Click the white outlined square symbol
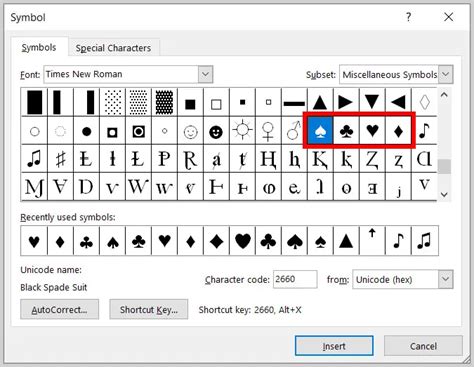This screenshot has height=367, width=474. 216,102
